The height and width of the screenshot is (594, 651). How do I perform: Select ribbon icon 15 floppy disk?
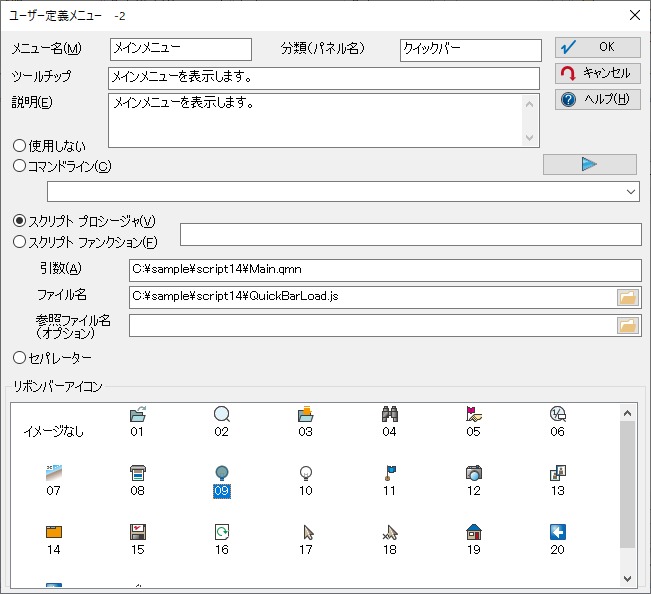point(137,540)
